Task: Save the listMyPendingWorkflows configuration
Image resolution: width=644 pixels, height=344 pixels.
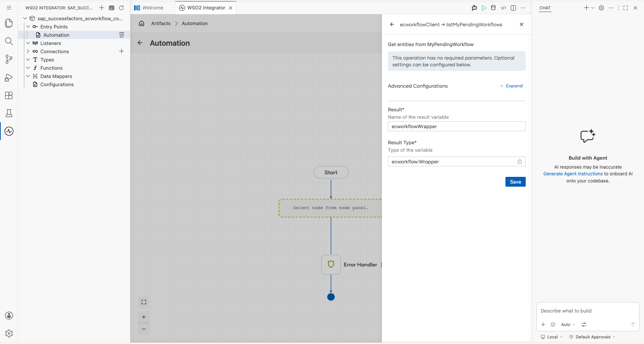Action: pos(516,182)
